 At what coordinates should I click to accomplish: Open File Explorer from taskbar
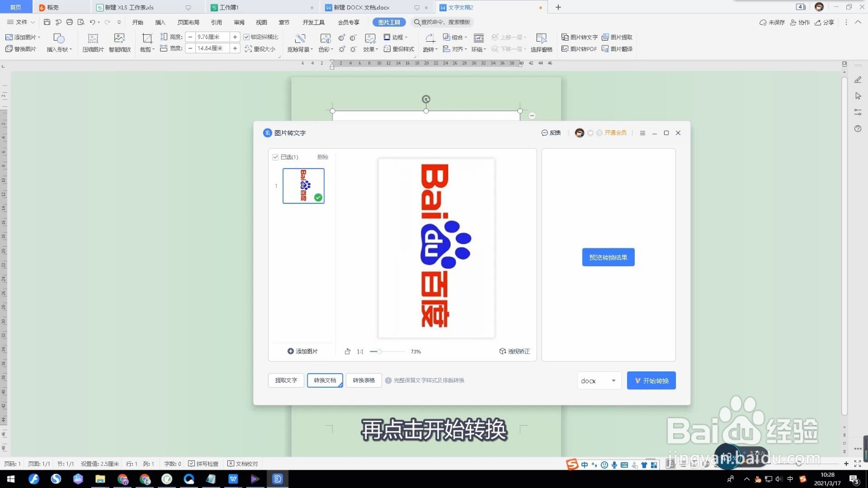coord(100,479)
